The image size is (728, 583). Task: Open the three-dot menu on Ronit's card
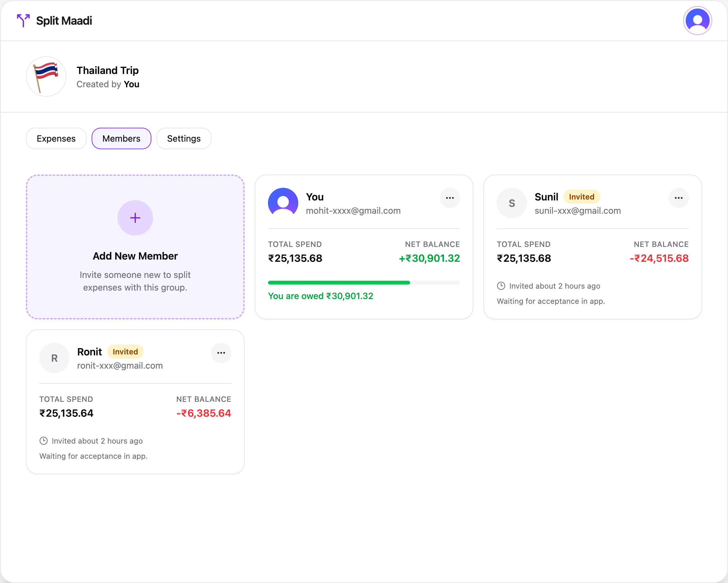tap(221, 353)
